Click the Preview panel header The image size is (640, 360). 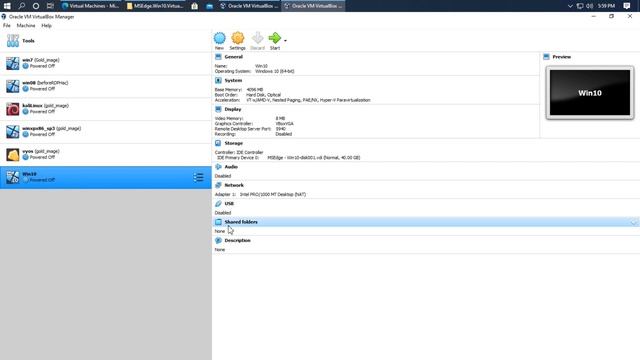562,57
